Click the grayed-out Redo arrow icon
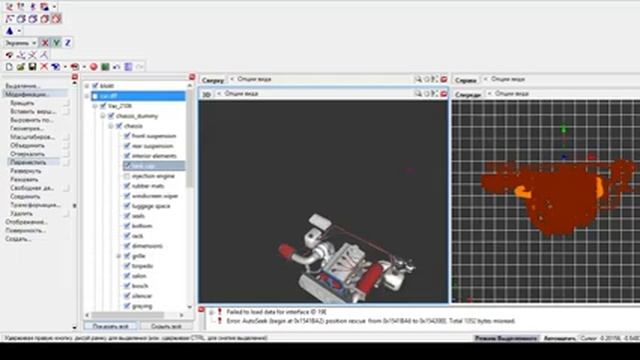The height and width of the screenshot is (360, 640). click(x=140, y=67)
